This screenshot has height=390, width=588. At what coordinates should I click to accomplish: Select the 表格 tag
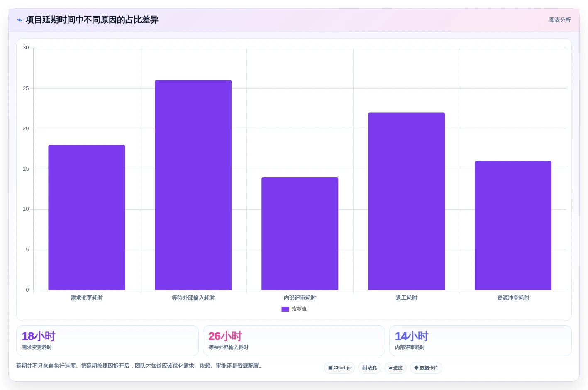(x=370, y=368)
